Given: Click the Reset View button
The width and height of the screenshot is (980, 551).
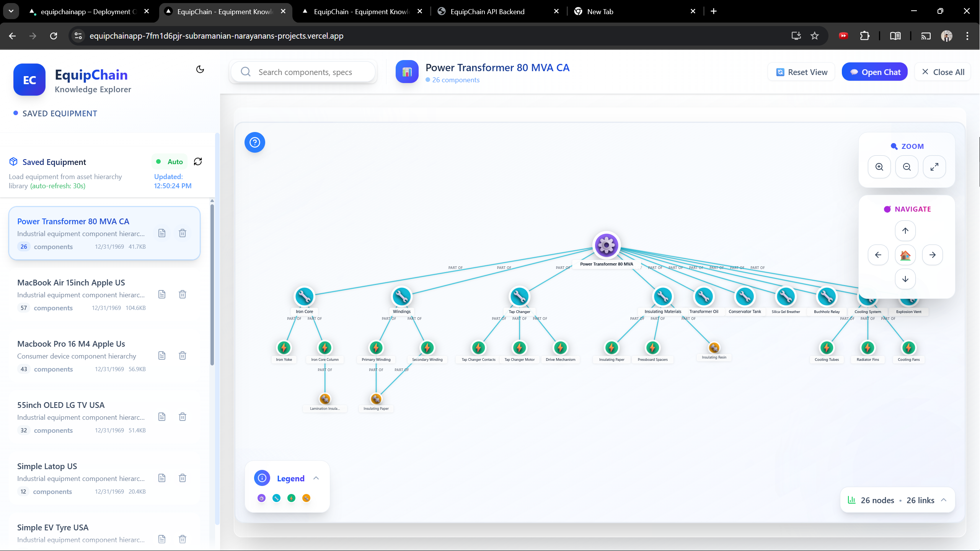Looking at the screenshot, I should coord(801,72).
